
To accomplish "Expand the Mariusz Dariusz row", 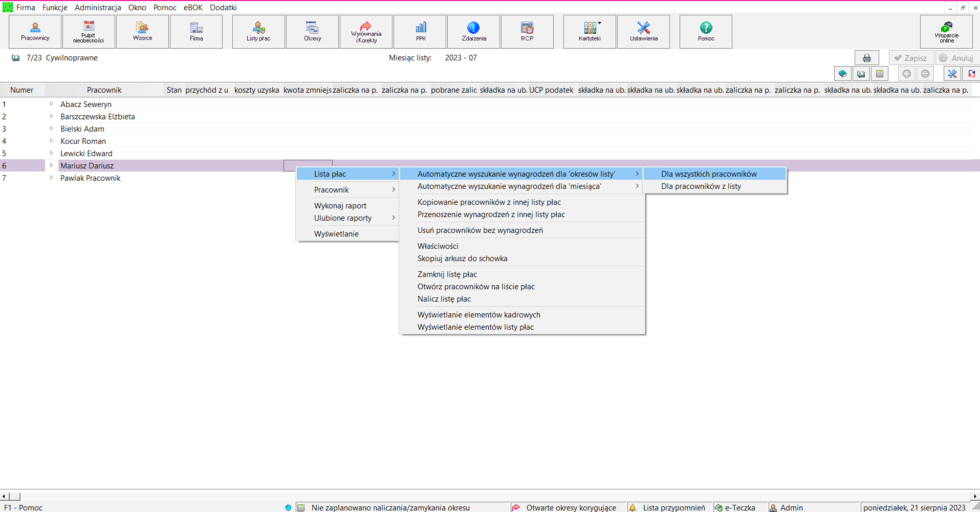I will (51, 165).
